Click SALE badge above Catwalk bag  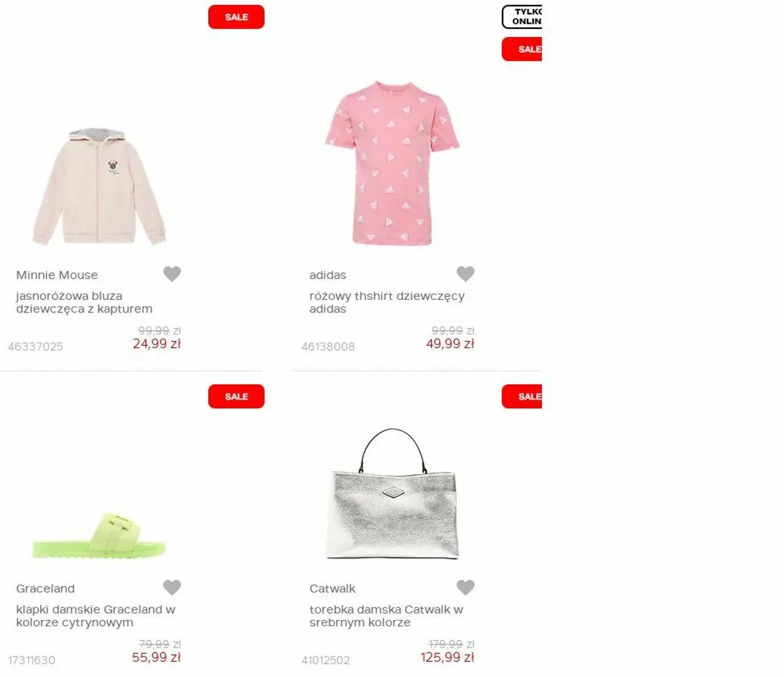[522, 397]
